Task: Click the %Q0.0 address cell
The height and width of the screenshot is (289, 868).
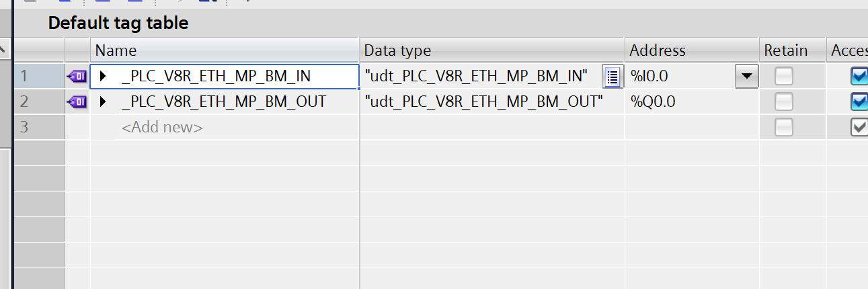Action: click(x=691, y=102)
